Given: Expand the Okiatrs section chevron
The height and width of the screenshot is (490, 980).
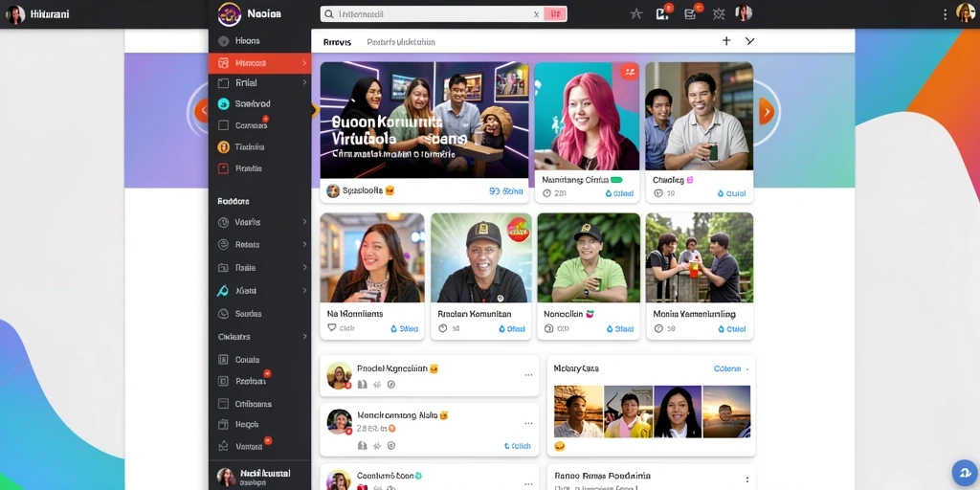Looking at the screenshot, I should pyautogui.click(x=304, y=336).
